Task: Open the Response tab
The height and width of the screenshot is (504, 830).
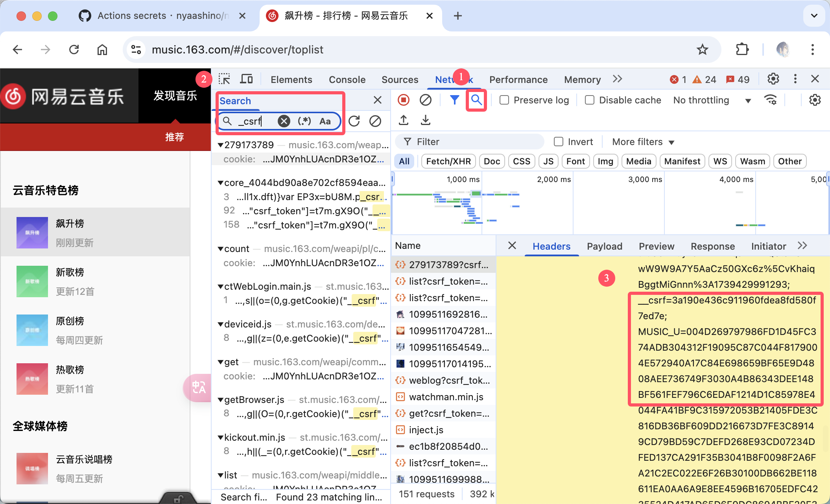Action: [x=712, y=246]
